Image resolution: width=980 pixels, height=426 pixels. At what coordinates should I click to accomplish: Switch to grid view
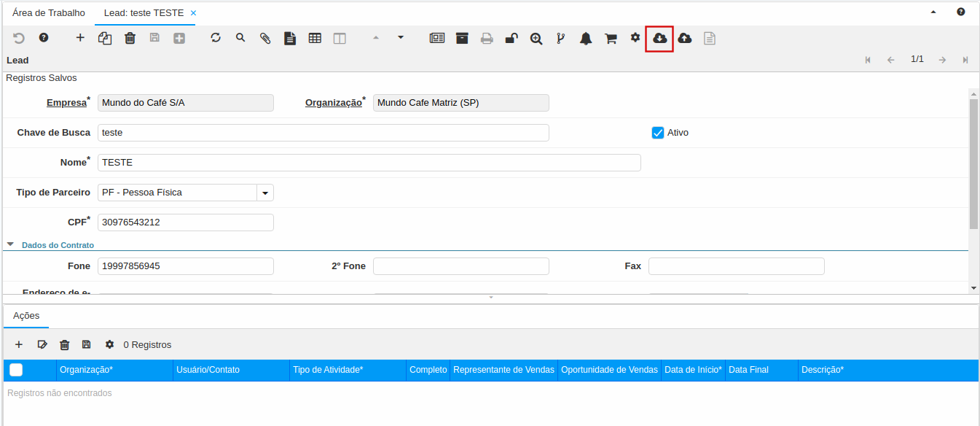(315, 39)
